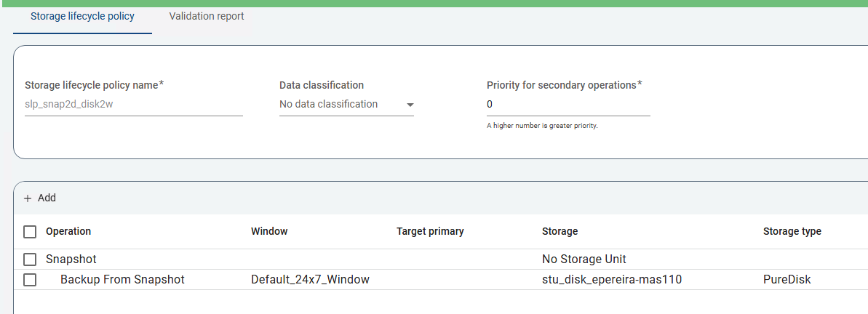
Task: Sort by the Operation column header
Action: [x=68, y=232]
